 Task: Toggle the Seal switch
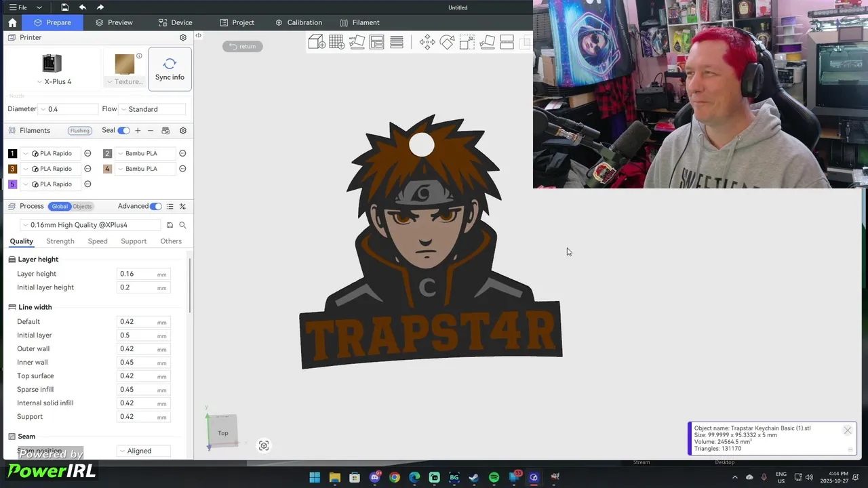pos(123,130)
